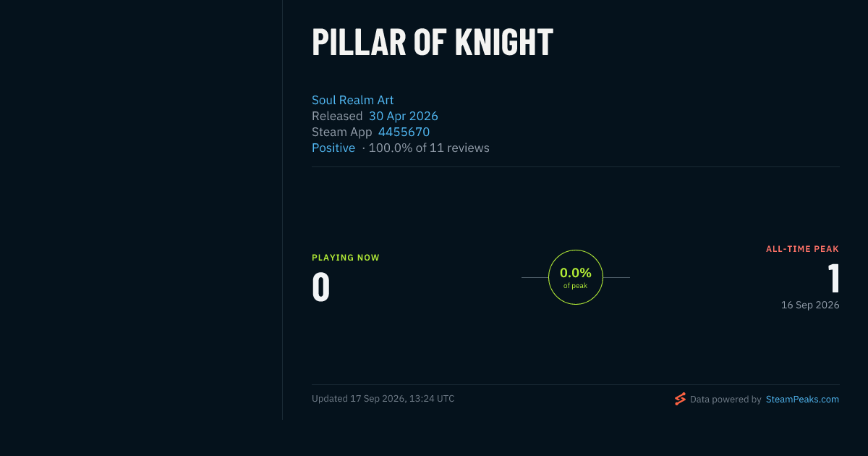
Task: Click the empty left sidebar panel
Action: click(x=141, y=210)
